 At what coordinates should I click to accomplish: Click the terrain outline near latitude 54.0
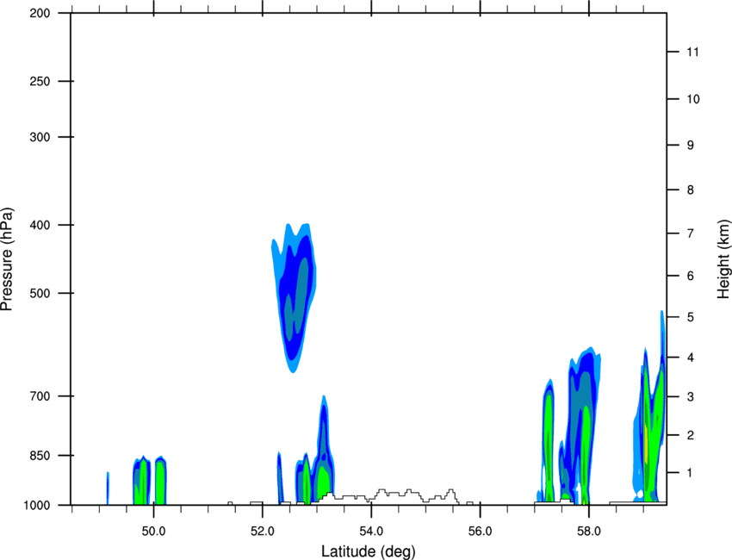(388, 496)
